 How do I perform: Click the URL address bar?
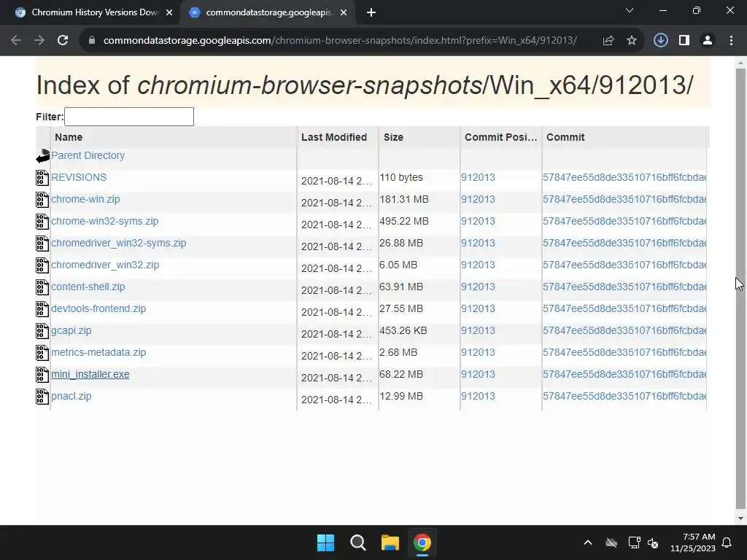[340, 41]
